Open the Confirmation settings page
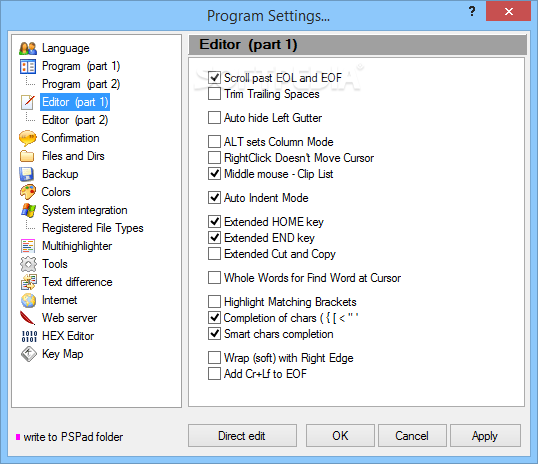 click(x=70, y=138)
